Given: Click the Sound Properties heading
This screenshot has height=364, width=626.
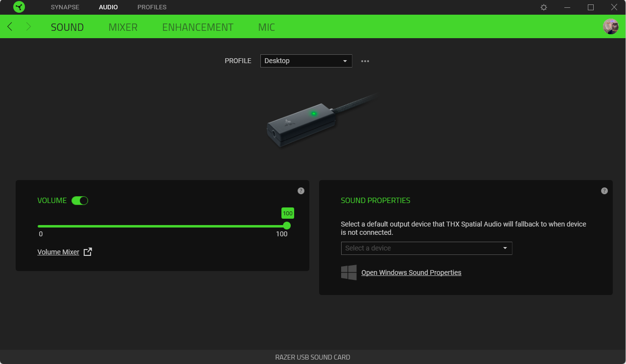Looking at the screenshot, I should click(375, 201).
